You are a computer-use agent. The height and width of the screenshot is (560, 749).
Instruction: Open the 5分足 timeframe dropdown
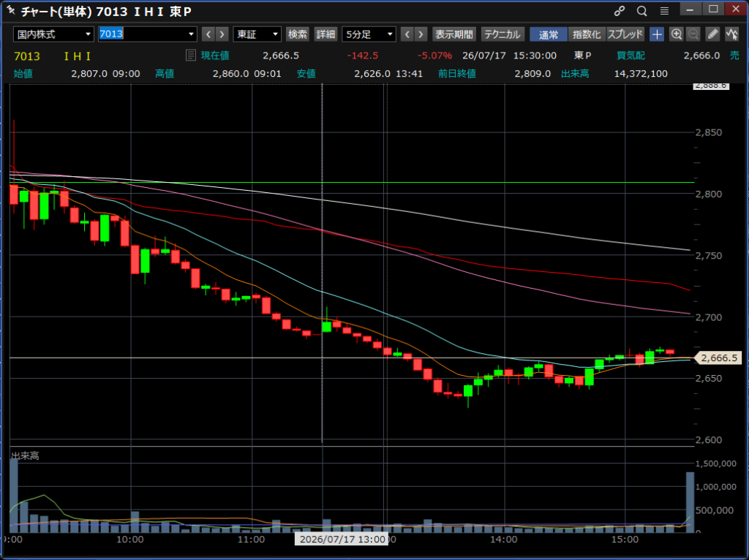[x=369, y=34]
